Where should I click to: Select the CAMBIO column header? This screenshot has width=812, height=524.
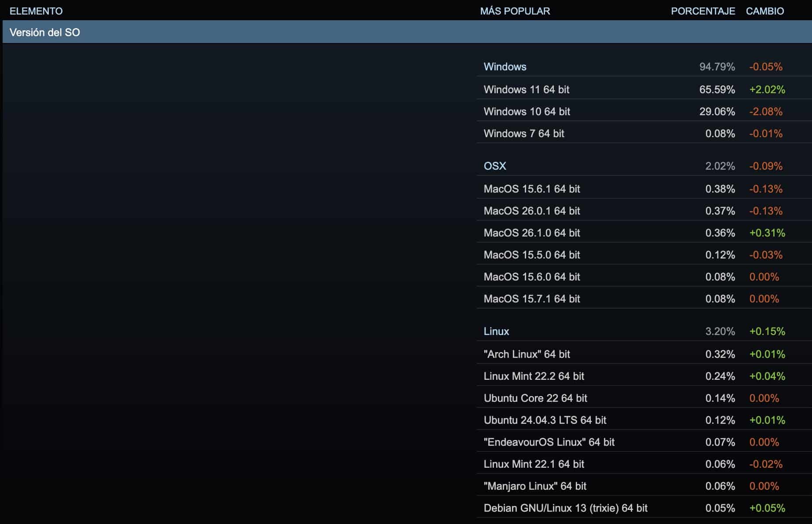[x=765, y=11]
